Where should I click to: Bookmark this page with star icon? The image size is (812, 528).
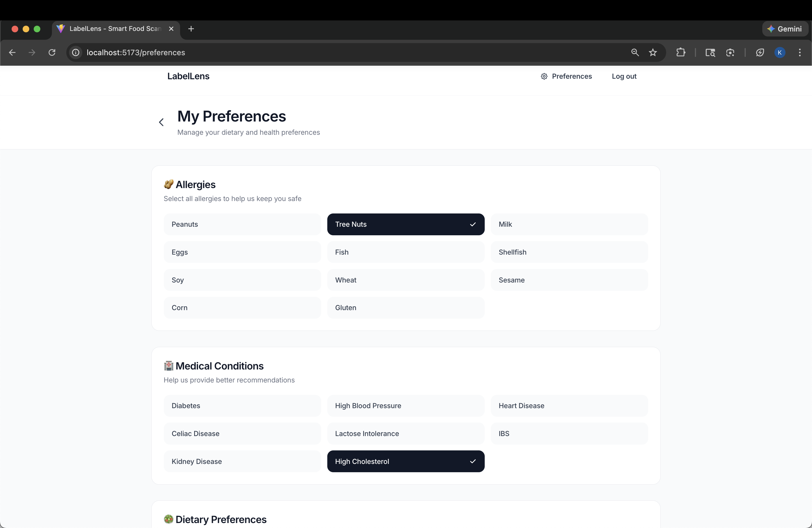coord(653,52)
